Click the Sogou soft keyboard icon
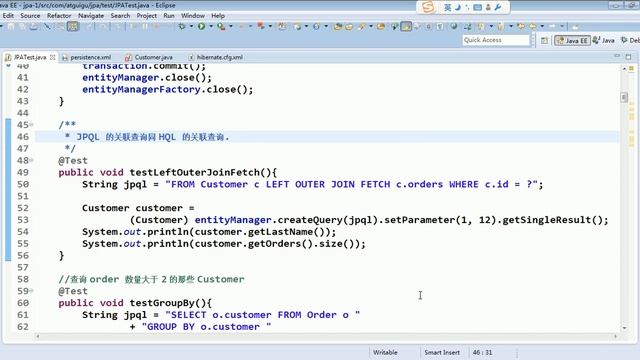The width and height of the screenshot is (640, 360). point(478,7)
